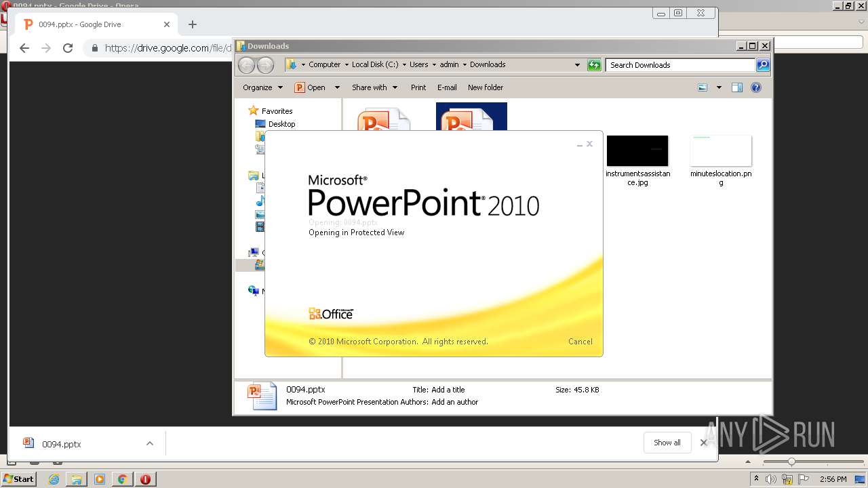Image resolution: width=868 pixels, height=488 pixels.
Task: Launch Internet Explorer from taskbar
Action: click(x=54, y=479)
